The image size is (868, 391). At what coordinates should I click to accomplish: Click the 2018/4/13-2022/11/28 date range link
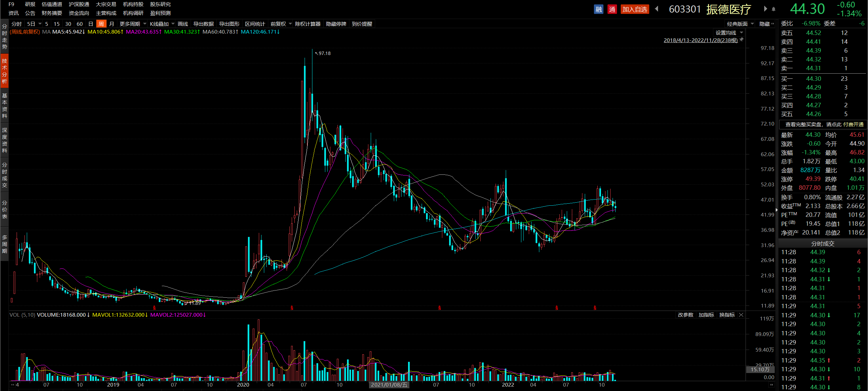coord(700,40)
